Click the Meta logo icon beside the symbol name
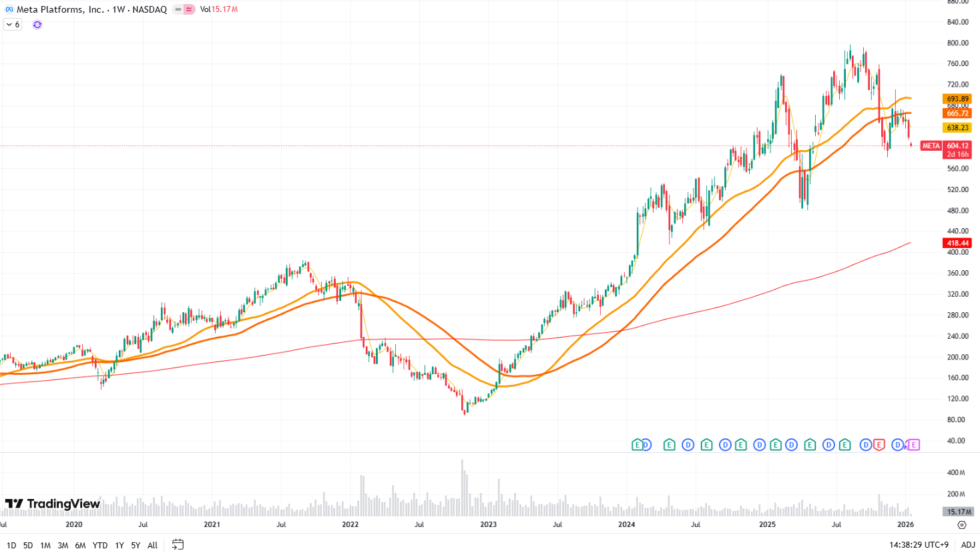Viewport: 980px width, 553px height. coord(9,9)
